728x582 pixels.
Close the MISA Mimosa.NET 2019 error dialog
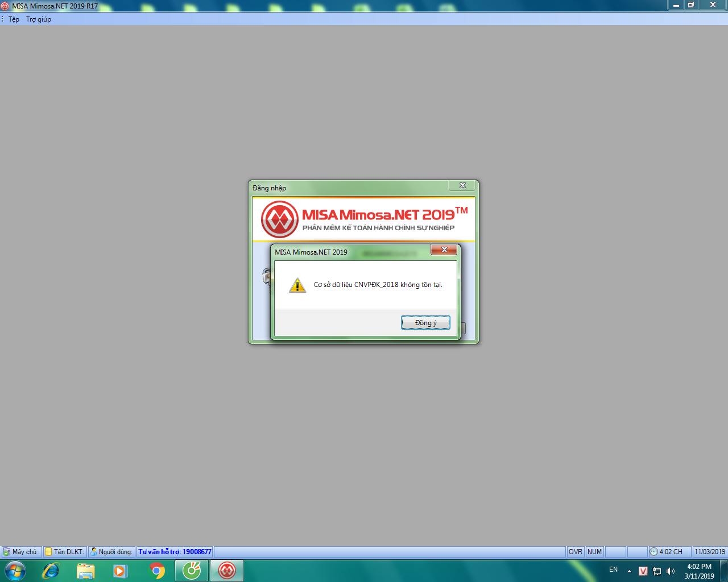click(x=444, y=250)
